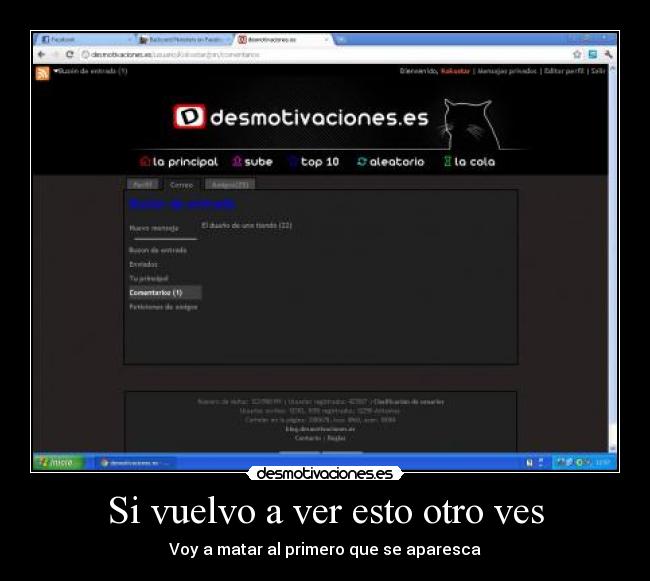Open the Clasificación de usuarios footer link
The width and height of the screenshot is (650, 581).
point(409,402)
